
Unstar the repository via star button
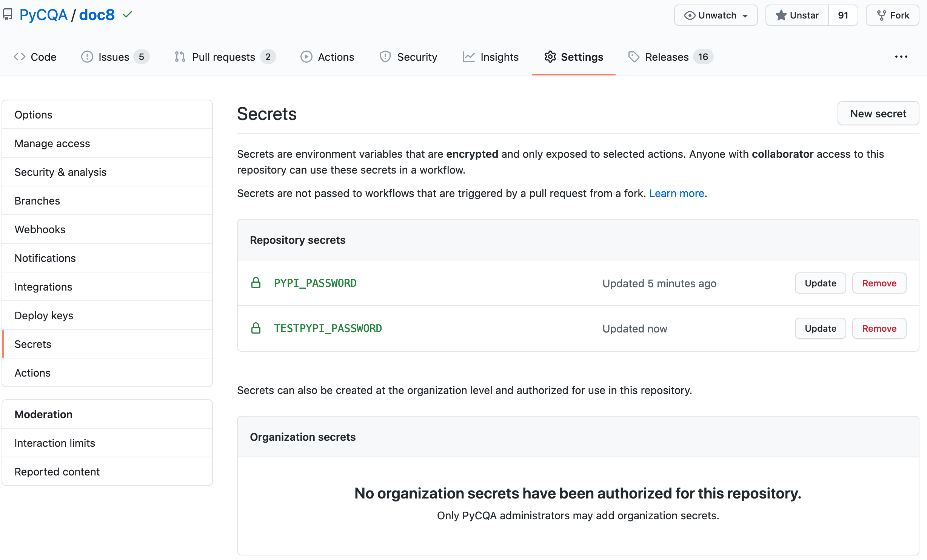tap(797, 15)
